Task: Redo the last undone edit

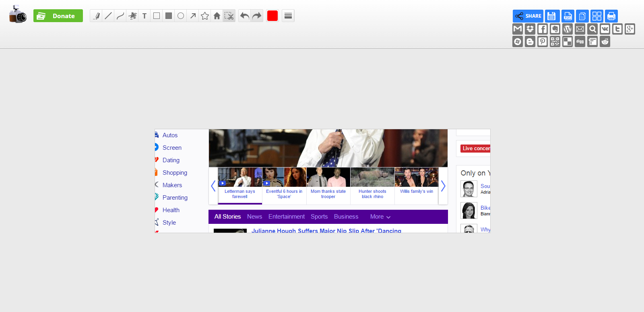Action: (x=257, y=16)
